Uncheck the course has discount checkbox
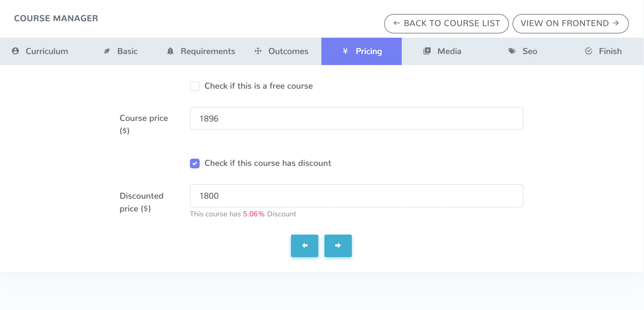Screen dimensions: 644x310 195,164
